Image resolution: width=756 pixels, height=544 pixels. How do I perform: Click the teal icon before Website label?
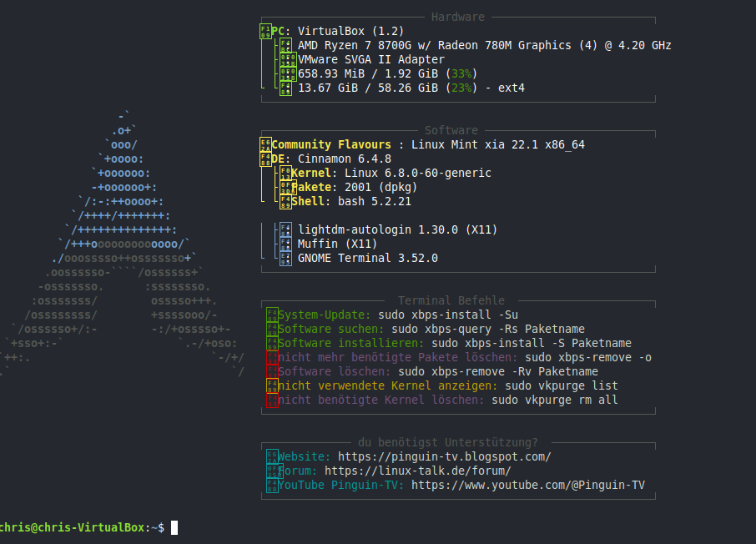[x=271, y=456]
